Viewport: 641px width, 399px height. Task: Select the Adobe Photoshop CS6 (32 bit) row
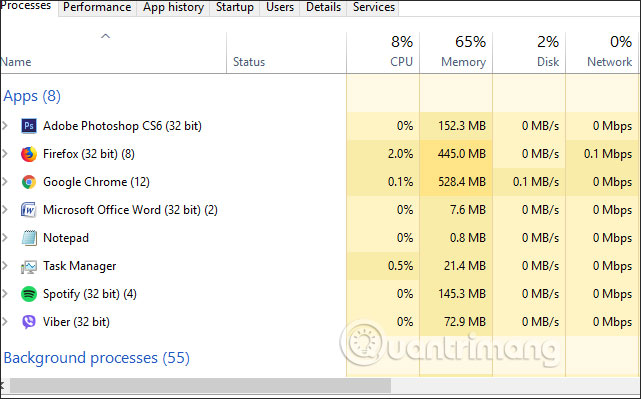[x=320, y=126]
